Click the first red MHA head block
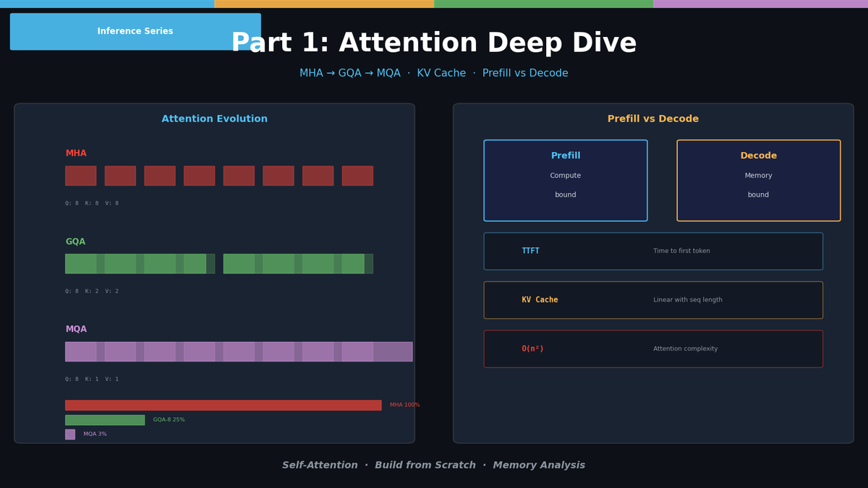 [80, 176]
